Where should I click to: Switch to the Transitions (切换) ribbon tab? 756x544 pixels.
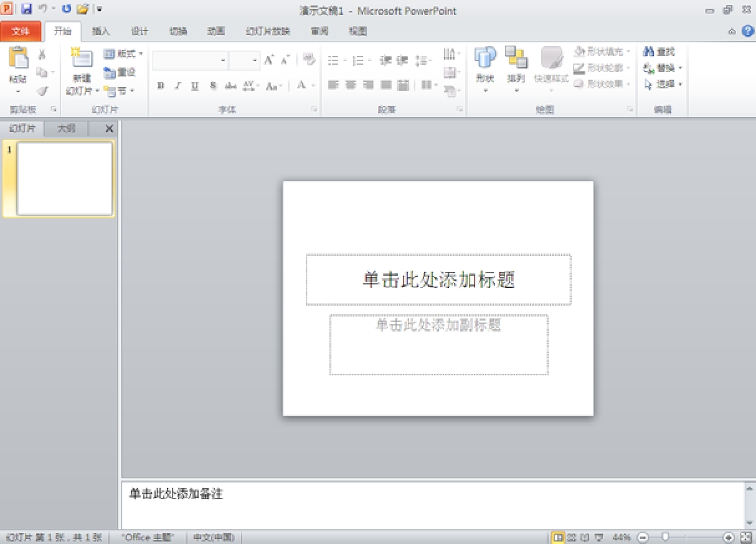tap(178, 31)
